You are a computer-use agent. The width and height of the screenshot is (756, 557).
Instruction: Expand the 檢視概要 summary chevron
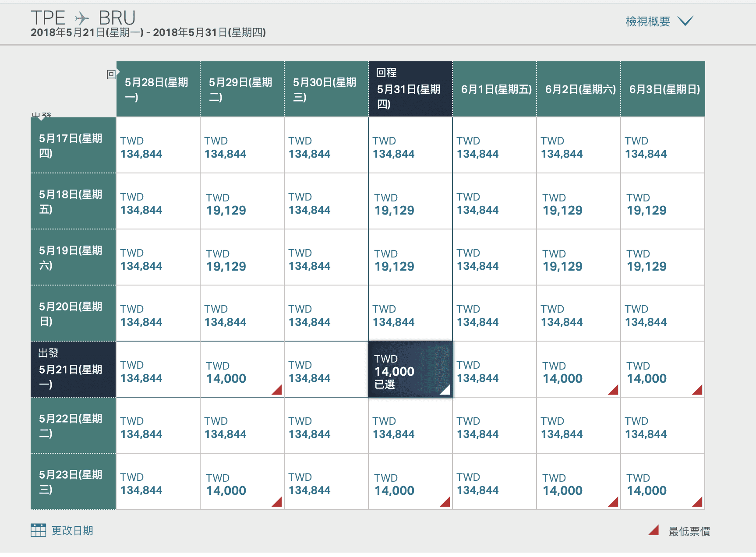coord(685,21)
